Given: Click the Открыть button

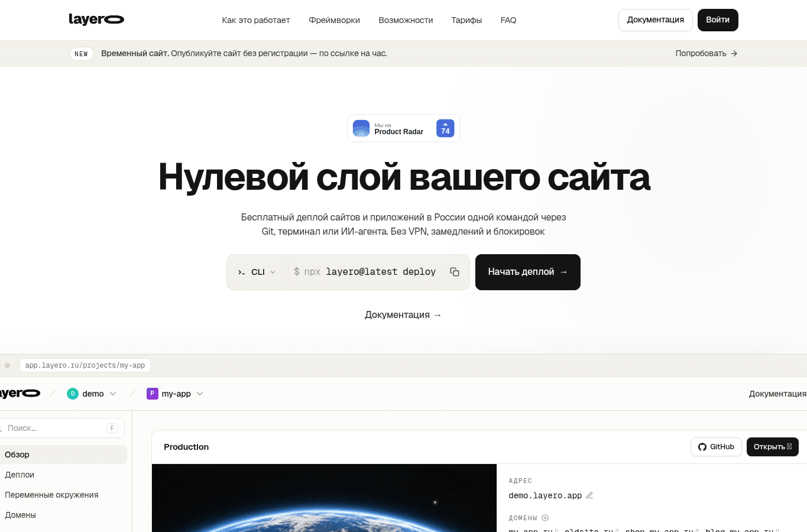Looking at the screenshot, I should point(773,447).
